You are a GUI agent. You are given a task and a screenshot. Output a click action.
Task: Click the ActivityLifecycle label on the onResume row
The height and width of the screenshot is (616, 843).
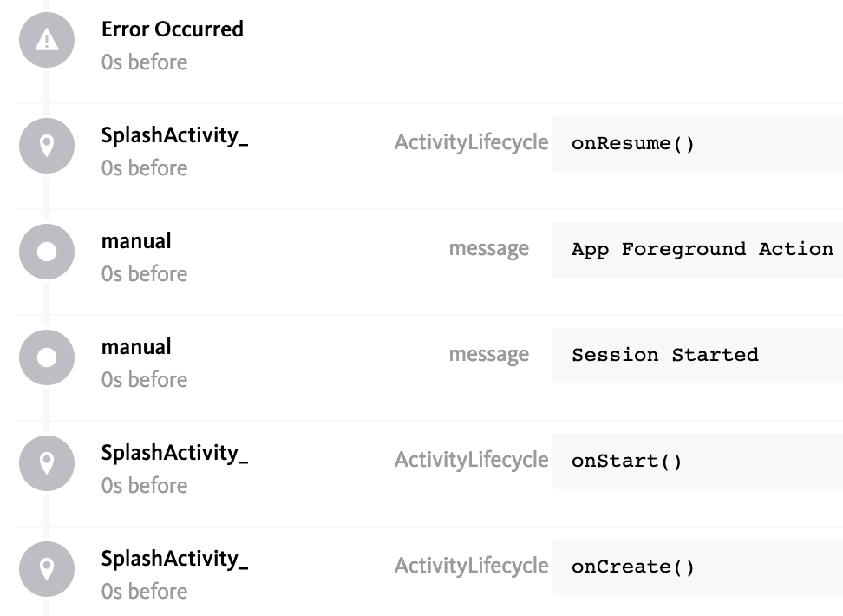click(x=472, y=141)
